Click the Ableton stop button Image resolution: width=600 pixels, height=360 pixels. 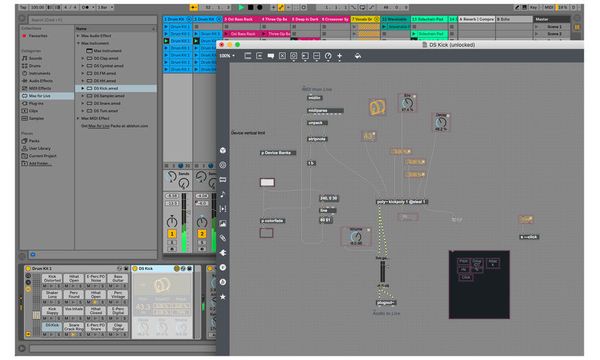[250, 7]
